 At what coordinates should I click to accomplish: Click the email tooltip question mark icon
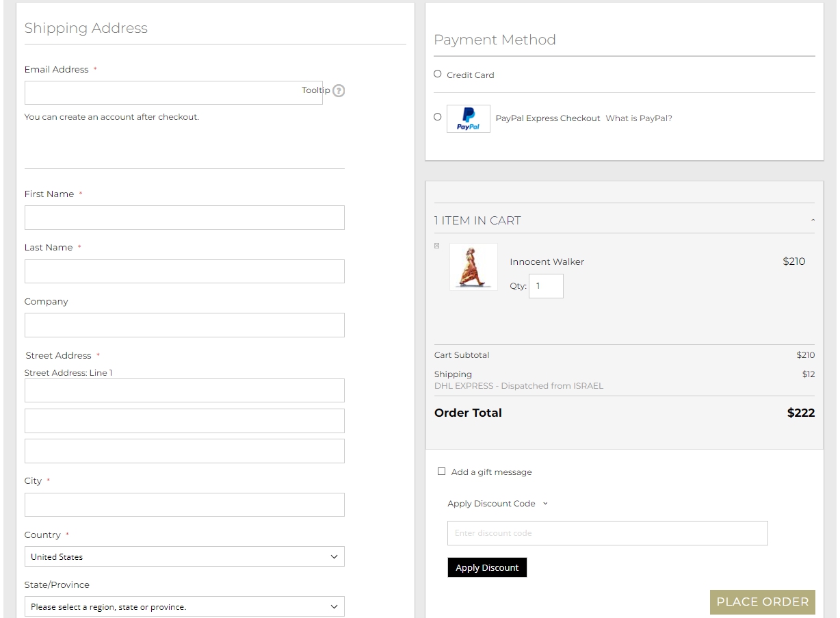click(x=339, y=90)
